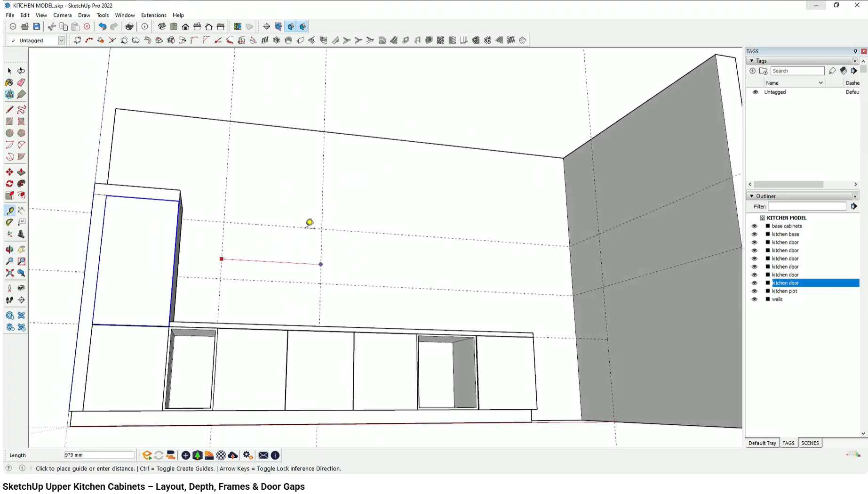Add a new tag using the plus button
868x494 pixels.
tap(752, 71)
